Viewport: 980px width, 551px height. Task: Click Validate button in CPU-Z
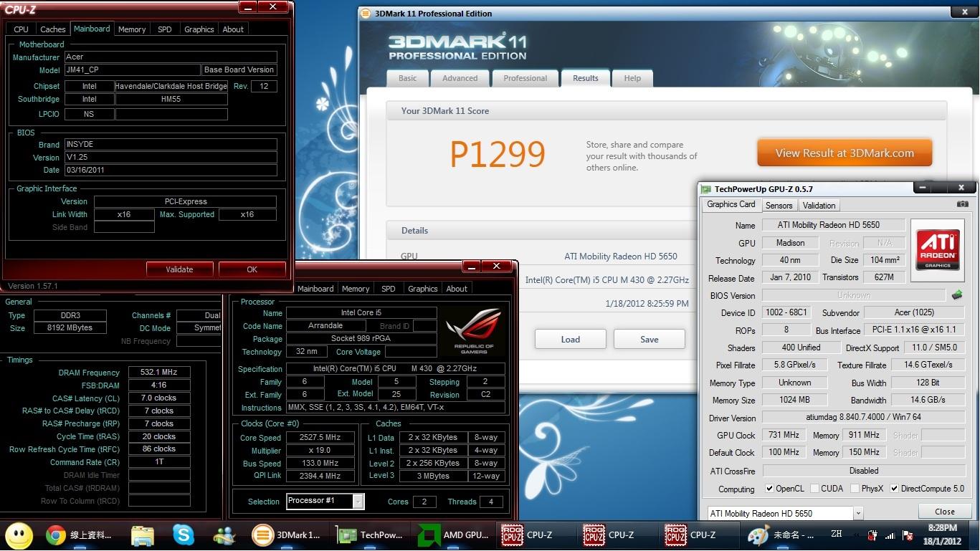coord(179,269)
